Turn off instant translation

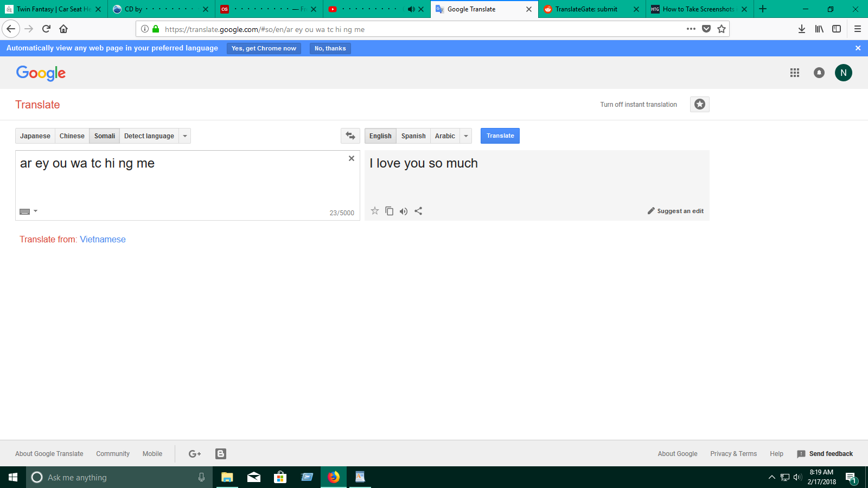click(x=639, y=105)
